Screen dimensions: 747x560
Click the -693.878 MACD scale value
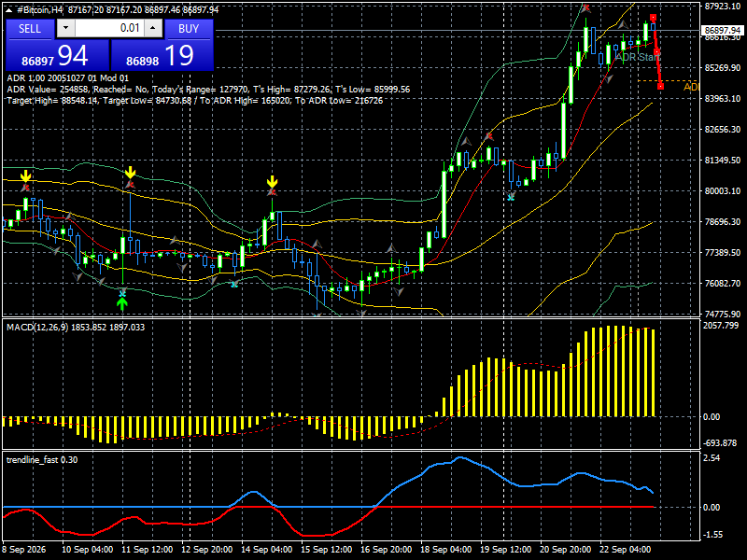coord(721,442)
